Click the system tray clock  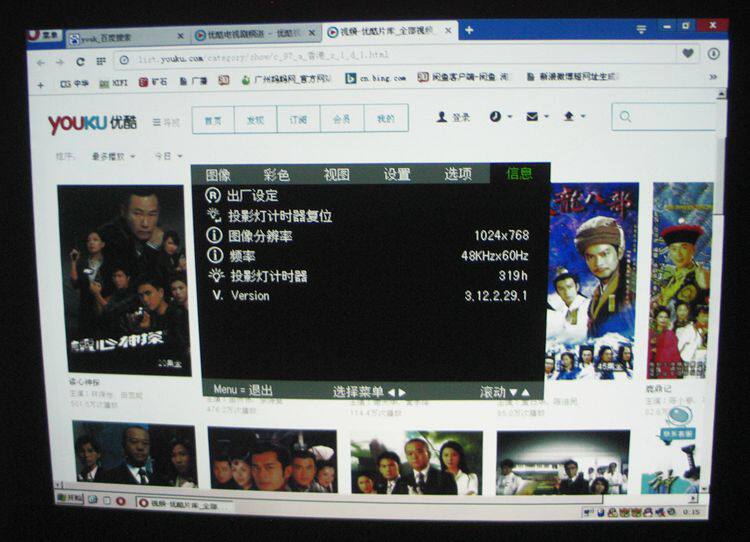691,512
